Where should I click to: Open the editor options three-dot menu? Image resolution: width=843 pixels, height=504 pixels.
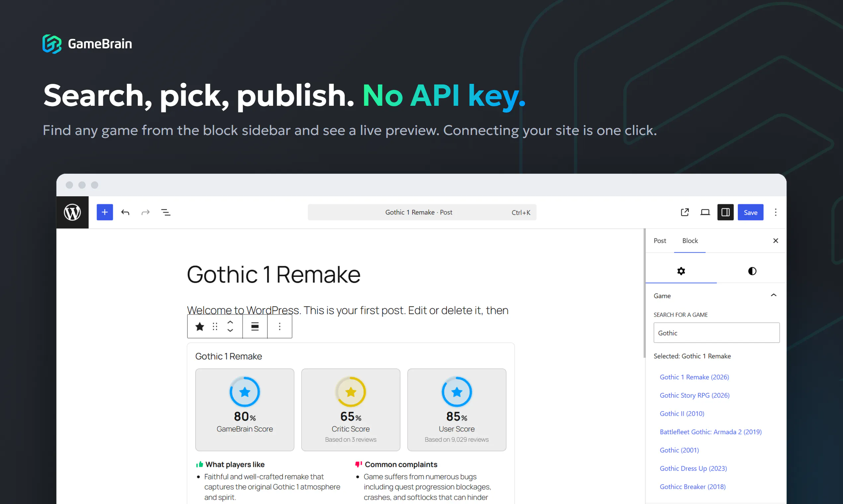pyautogui.click(x=776, y=212)
